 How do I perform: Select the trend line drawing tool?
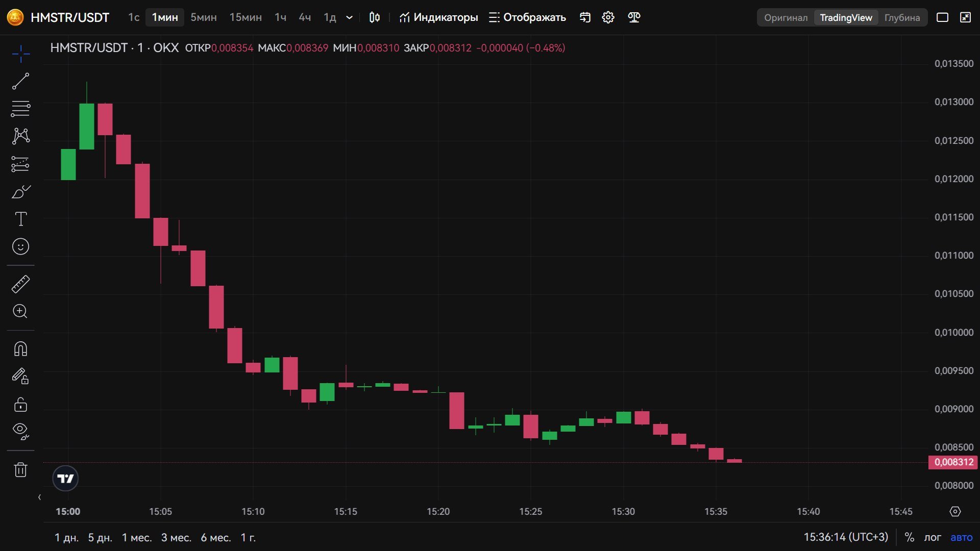(x=21, y=81)
